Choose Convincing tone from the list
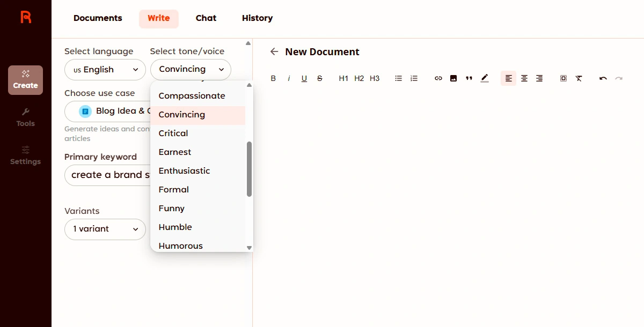This screenshot has height=327, width=644. click(x=197, y=115)
